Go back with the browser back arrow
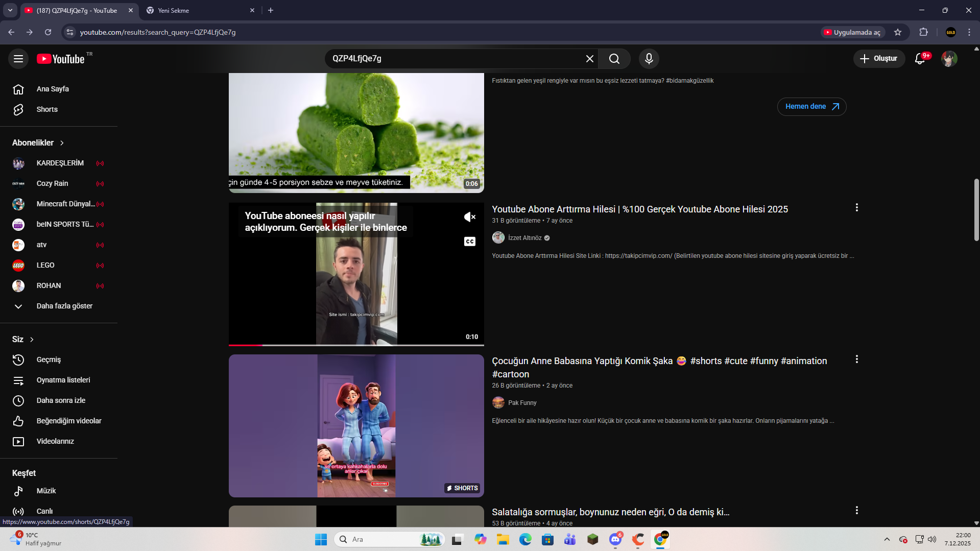This screenshot has height=551, width=980. [11, 32]
